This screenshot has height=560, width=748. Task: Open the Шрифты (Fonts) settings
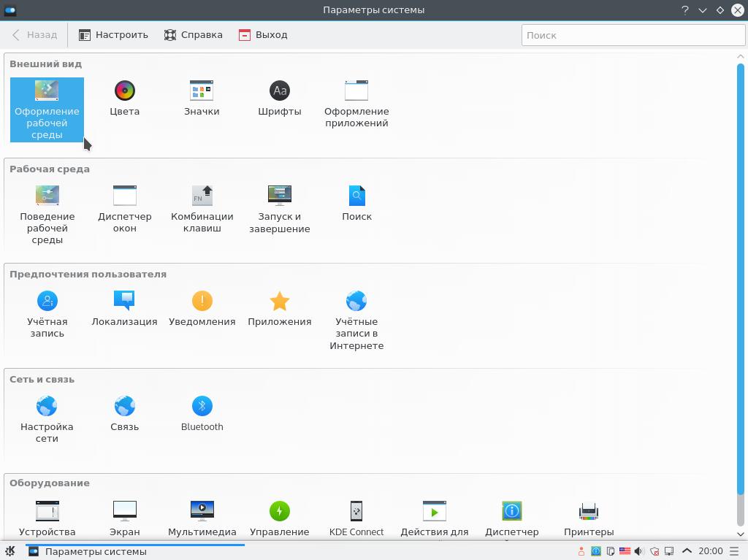(279, 99)
